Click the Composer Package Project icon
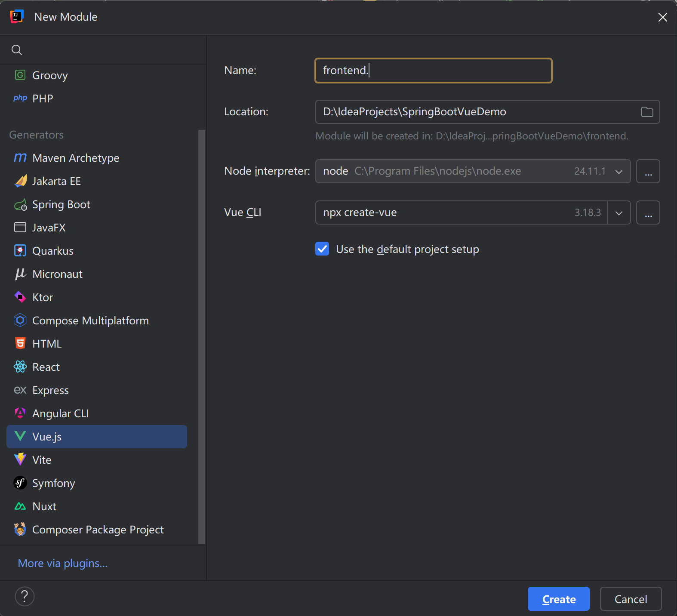The height and width of the screenshot is (616, 677). point(20,530)
